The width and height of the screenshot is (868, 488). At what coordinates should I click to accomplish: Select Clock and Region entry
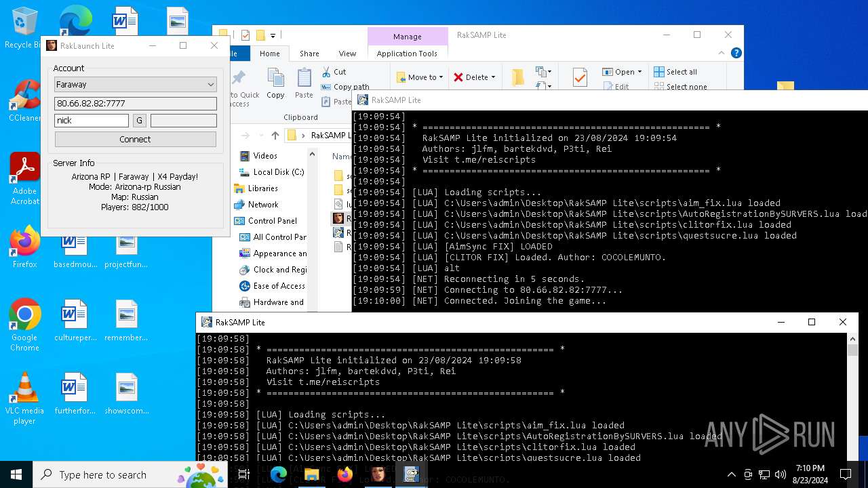273,270
